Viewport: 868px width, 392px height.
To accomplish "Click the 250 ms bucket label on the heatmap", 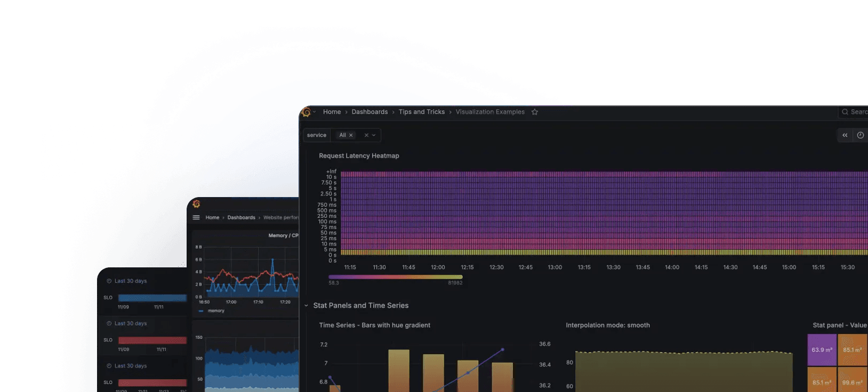I will [x=327, y=216].
